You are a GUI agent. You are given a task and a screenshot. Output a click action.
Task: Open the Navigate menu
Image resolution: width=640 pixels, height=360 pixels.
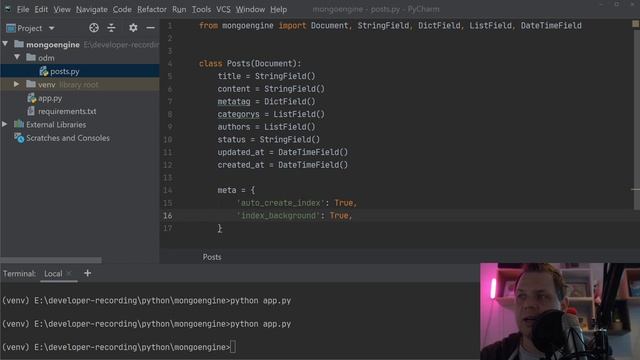point(92,9)
